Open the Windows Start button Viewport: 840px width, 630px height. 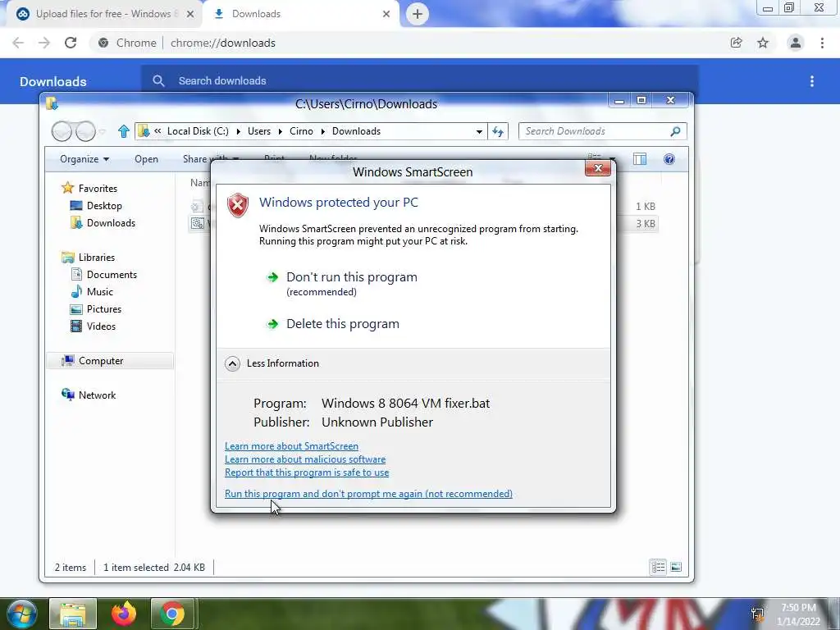click(x=22, y=614)
